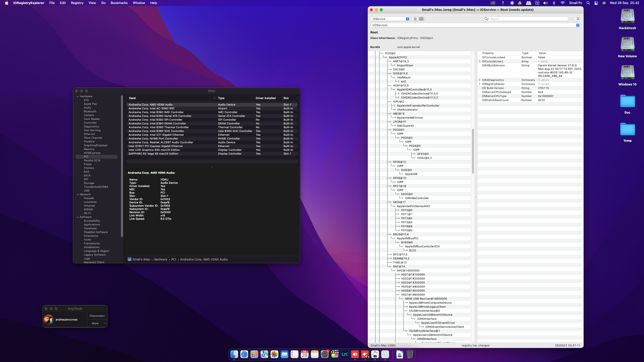Sort the PCI table by Card column
Image resolution: width=644 pixels, height=362 pixels.
click(x=171, y=98)
